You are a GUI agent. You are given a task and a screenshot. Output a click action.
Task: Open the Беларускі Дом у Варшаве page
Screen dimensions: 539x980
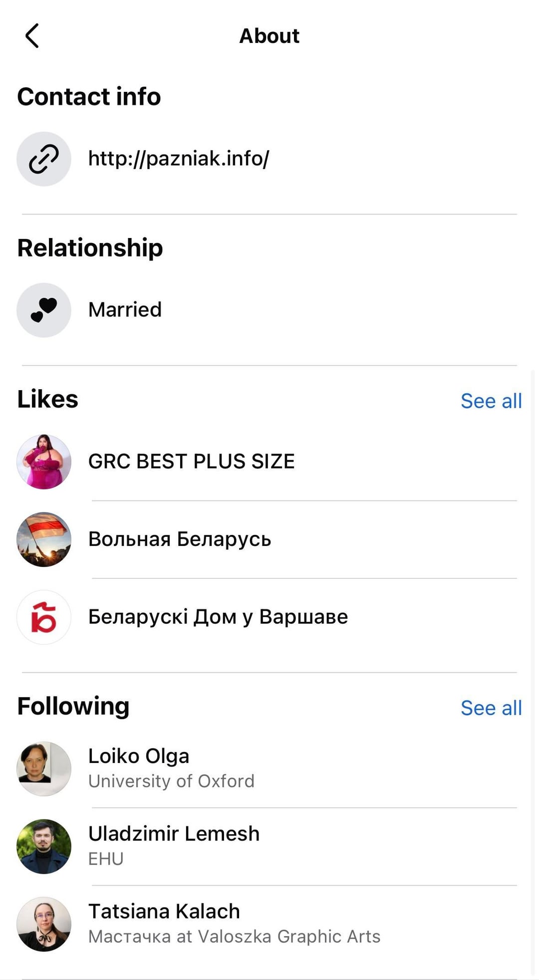tap(218, 617)
